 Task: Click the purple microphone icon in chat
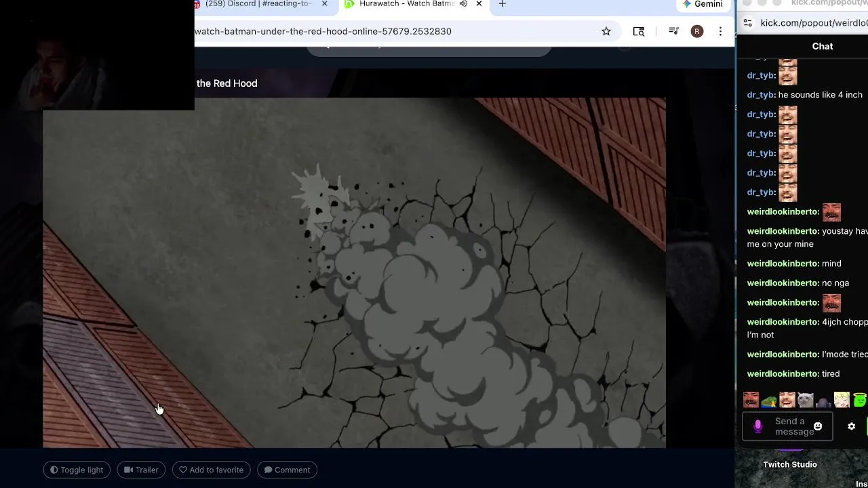758,426
